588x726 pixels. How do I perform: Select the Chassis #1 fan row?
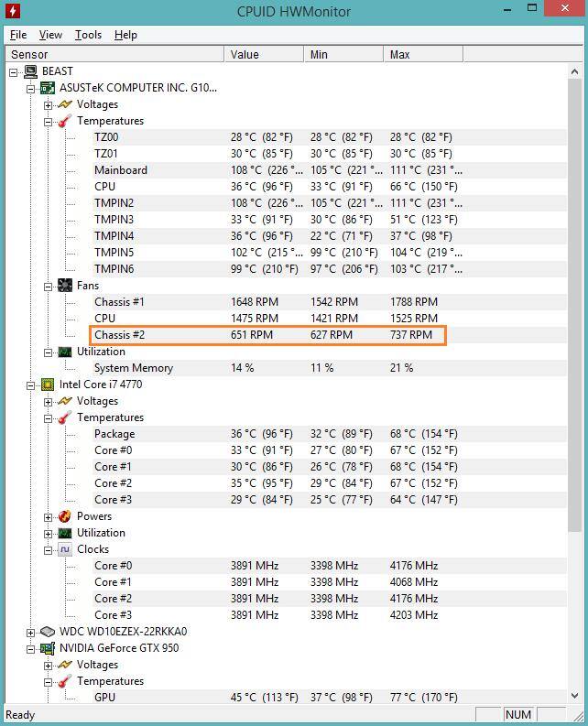[x=329, y=302]
